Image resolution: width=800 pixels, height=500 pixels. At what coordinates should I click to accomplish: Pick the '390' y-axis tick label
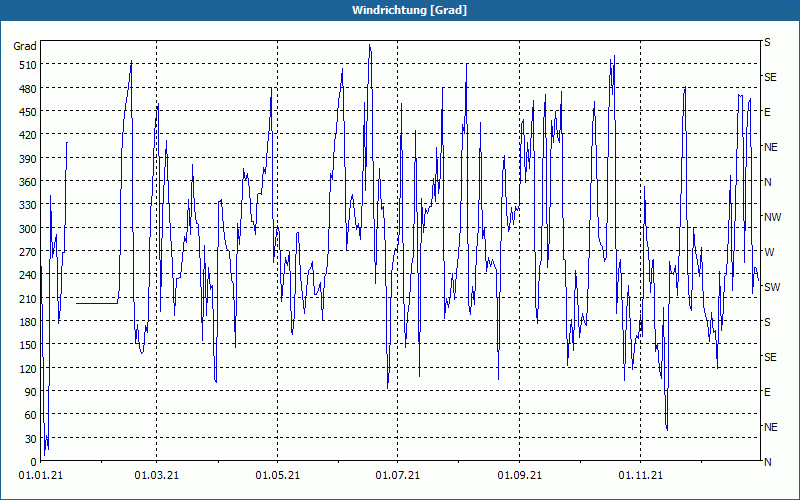coord(28,159)
